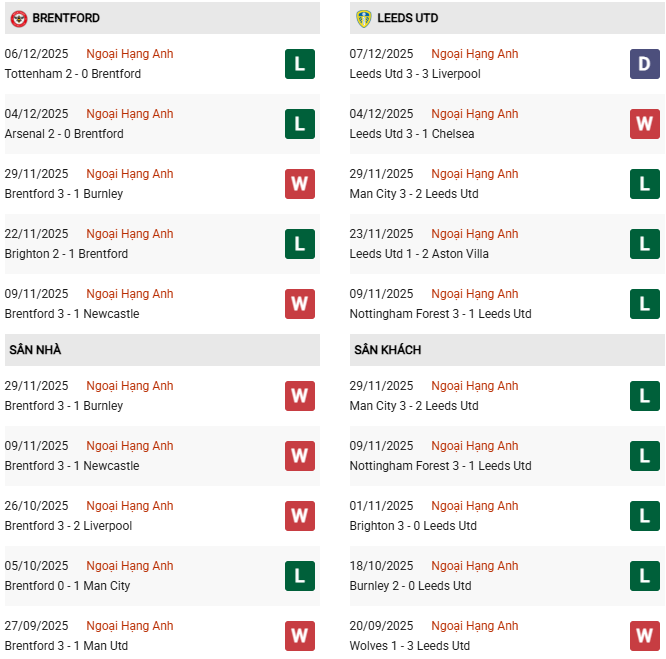This screenshot has height=659, width=666.
Task: Select the SÂN KHÁCH section header
Action: pos(387,350)
